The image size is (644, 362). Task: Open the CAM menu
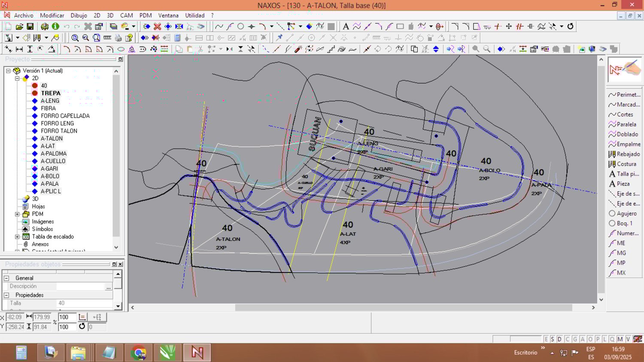pos(126,15)
